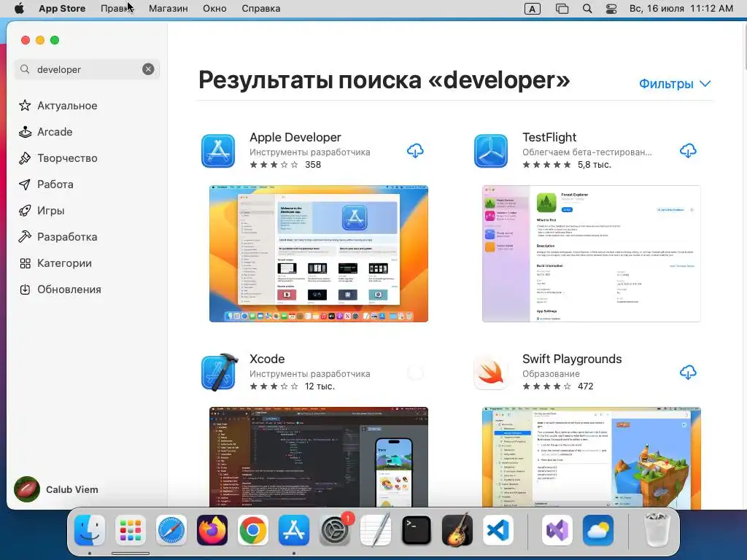Open Finder from the Dock
Viewport: 747px width, 560px height.
click(90, 530)
